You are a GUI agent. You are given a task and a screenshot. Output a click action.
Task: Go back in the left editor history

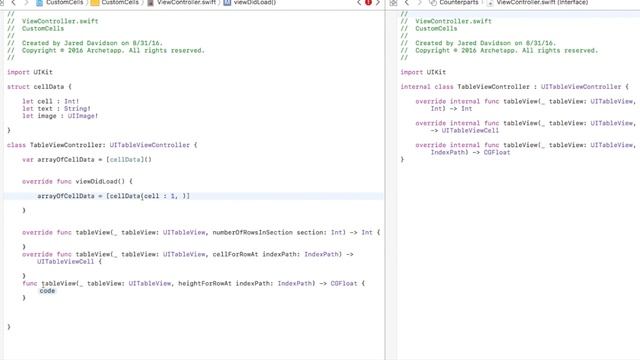(x=13, y=2)
